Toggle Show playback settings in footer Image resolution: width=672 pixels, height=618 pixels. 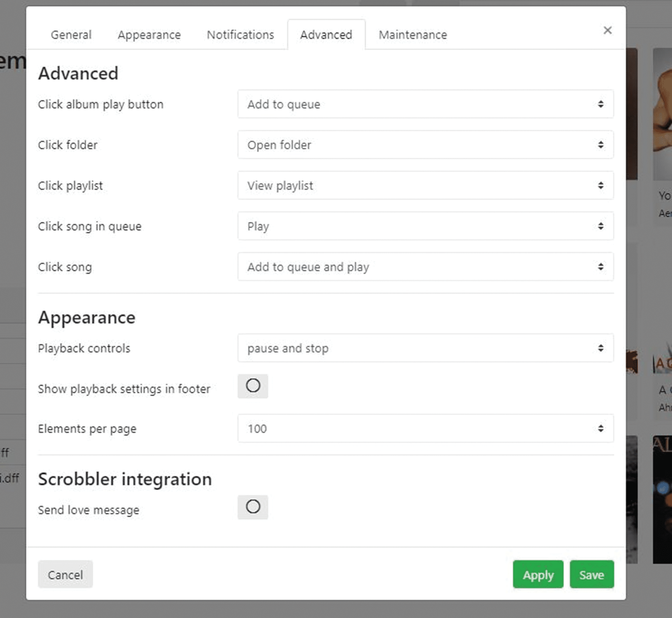253,386
